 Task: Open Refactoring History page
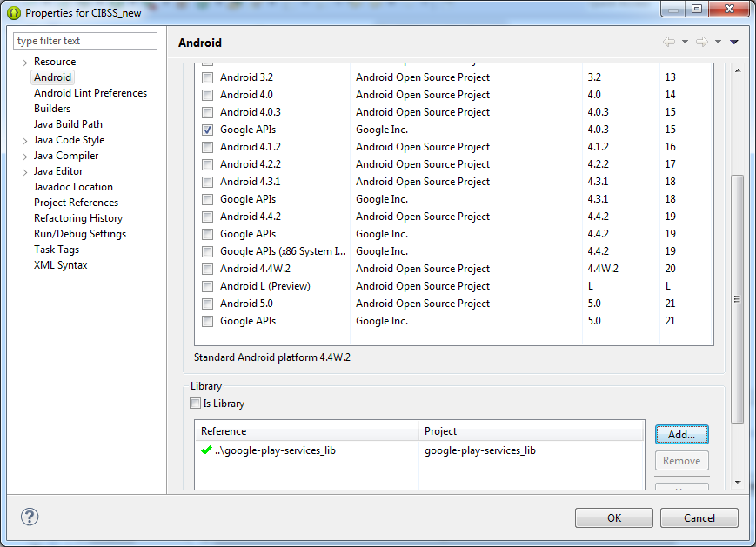click(x=78, y=217)
